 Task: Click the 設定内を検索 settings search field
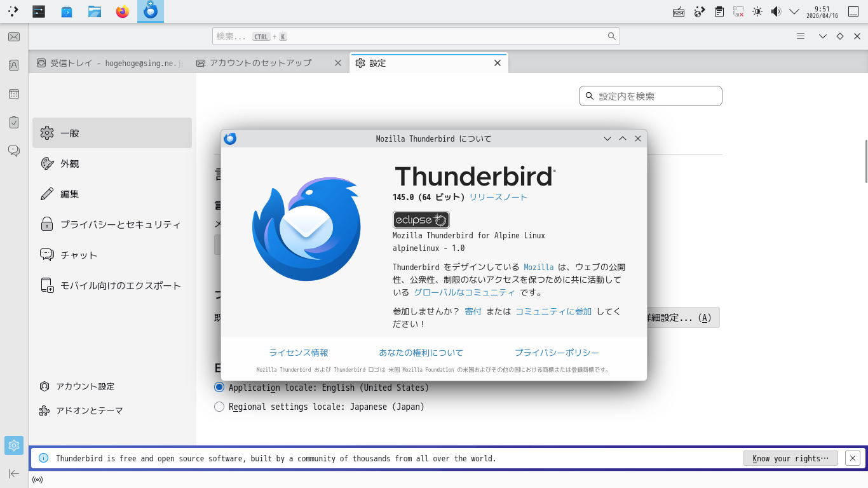click(x=651, y=96)
